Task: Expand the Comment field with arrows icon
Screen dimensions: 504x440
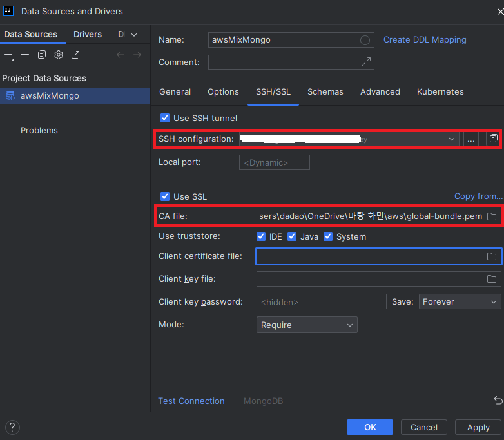Action: [366, 62]
